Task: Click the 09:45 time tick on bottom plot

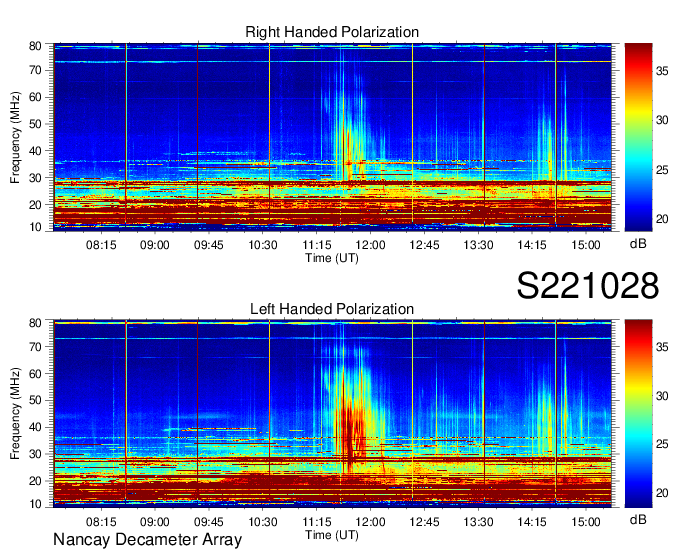Action: [209, 522]
